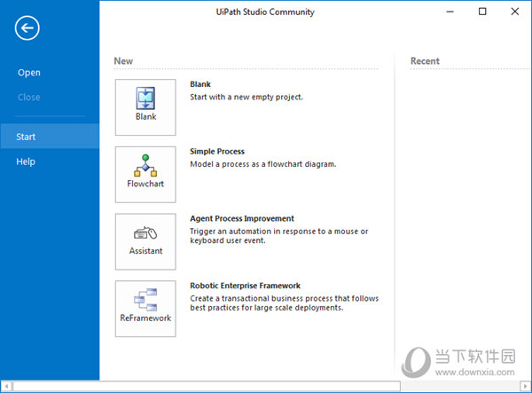Image resolution: width=532 pixels, height=393 pixels.
Task: Open the Help section
Action: (26, 161)
